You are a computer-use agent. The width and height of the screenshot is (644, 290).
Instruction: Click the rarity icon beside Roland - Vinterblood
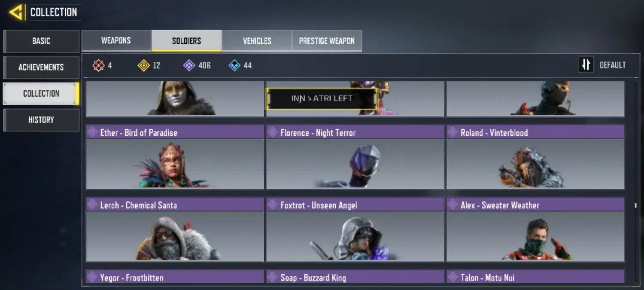click(453, 132)
